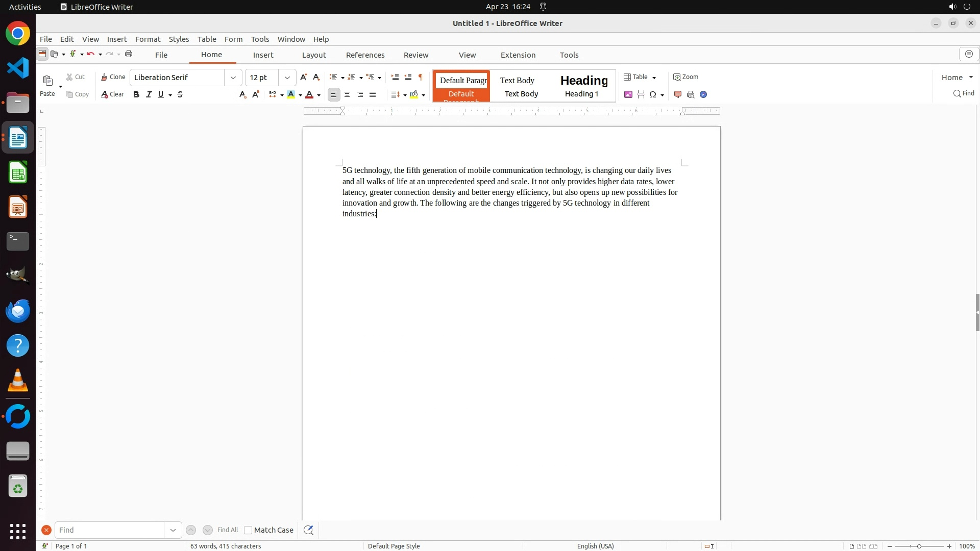Click the Insert special character omega icon
The width and height of the screenshot is (980, 551).
coord(653,94)
